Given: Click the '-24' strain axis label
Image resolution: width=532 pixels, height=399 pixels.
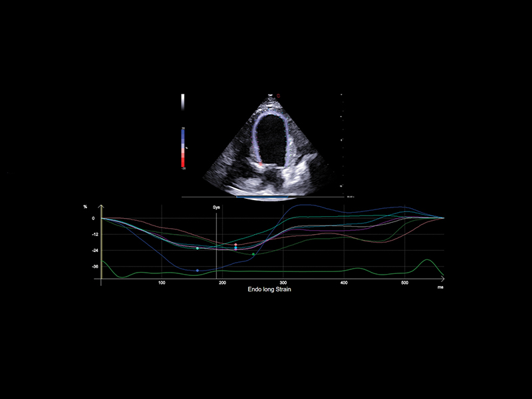Looking at the screenshot, I should point(94,251).
